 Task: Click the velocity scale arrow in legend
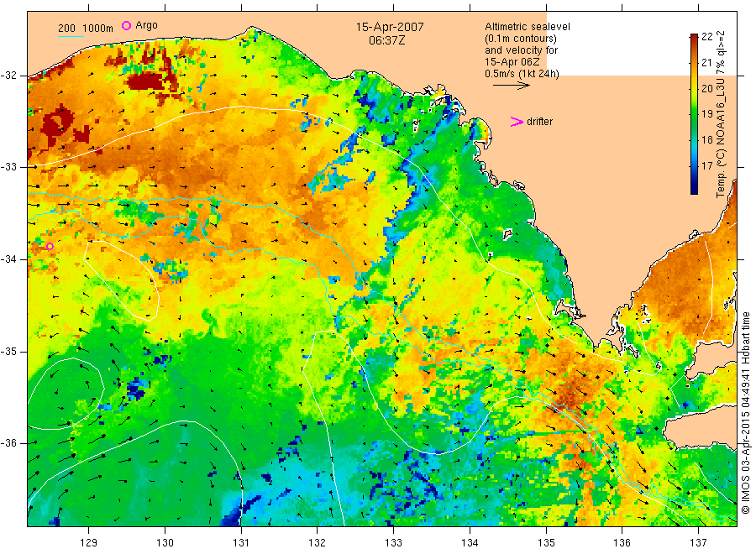pos(511,86)
